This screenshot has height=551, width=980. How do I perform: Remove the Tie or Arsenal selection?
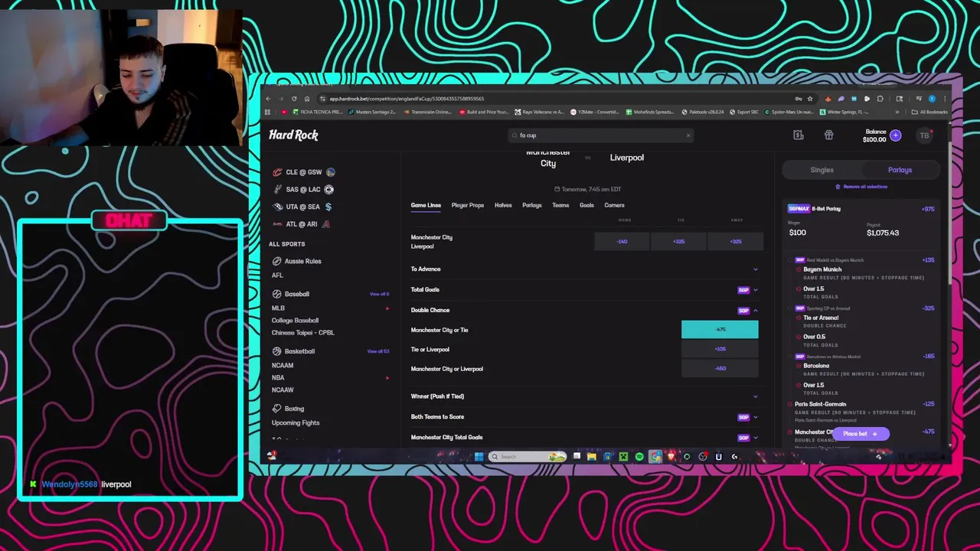point(799,318)
